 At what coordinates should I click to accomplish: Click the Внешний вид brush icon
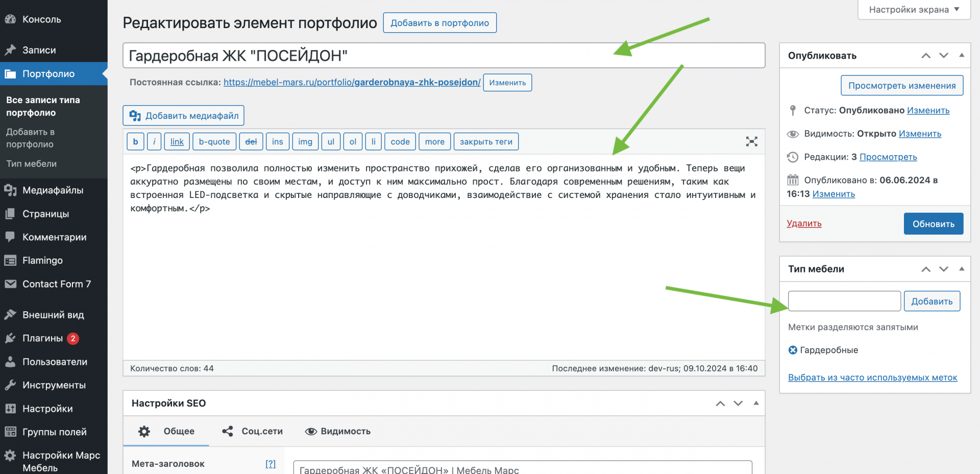click(x=10, y=315)
